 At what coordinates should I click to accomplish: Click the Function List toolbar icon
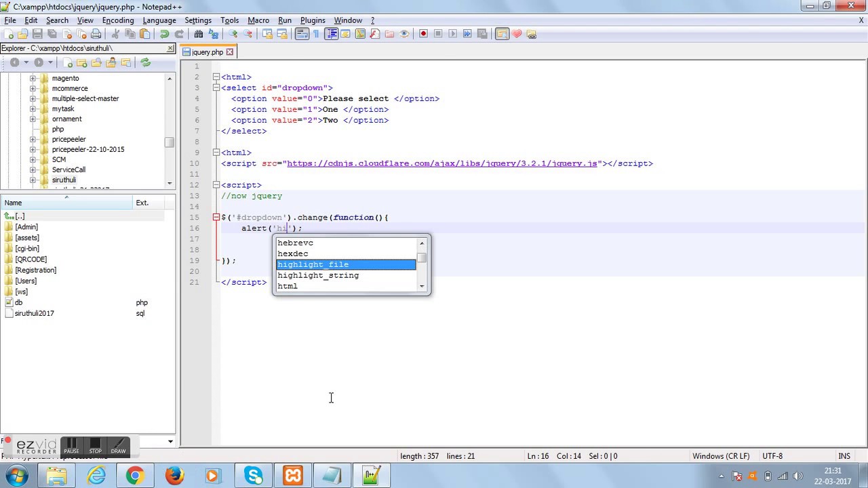point(375,34)
